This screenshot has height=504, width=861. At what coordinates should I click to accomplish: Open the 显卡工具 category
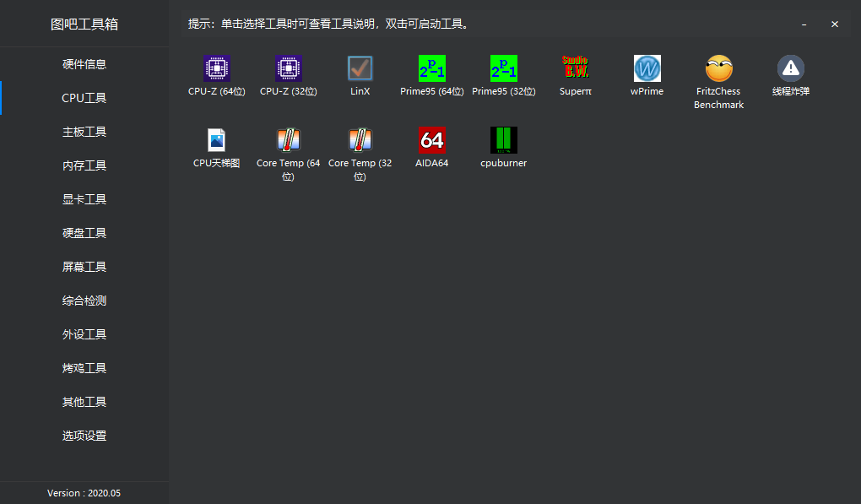(84, 199)
